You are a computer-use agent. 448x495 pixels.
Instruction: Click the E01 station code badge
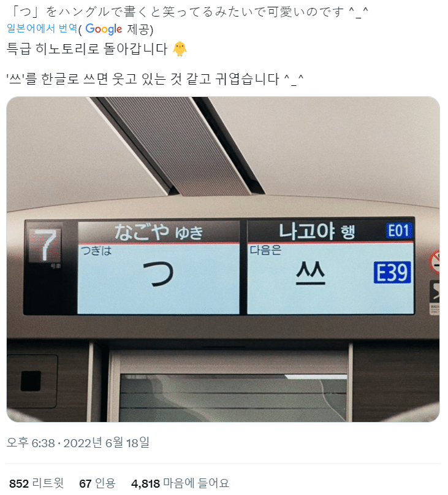[x=399, y=231]
